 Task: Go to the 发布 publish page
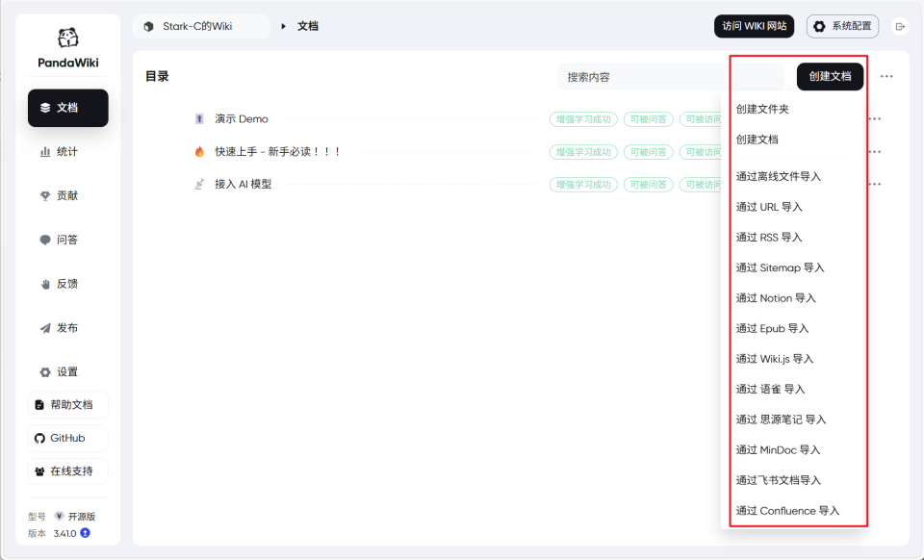pos(67,328)
